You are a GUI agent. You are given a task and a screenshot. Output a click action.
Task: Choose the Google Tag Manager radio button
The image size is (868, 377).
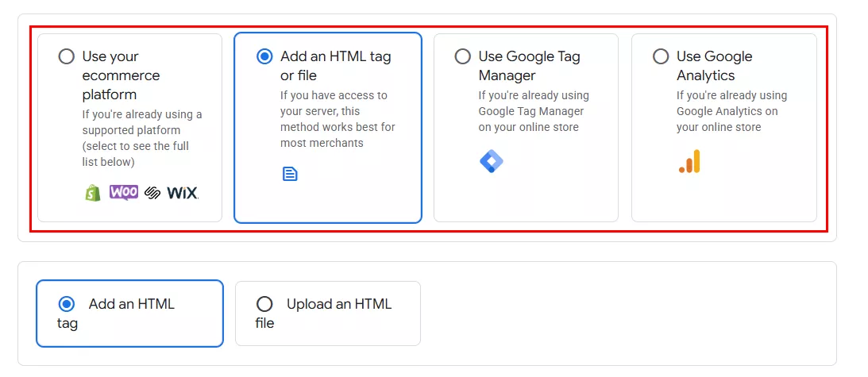[462, 56]
